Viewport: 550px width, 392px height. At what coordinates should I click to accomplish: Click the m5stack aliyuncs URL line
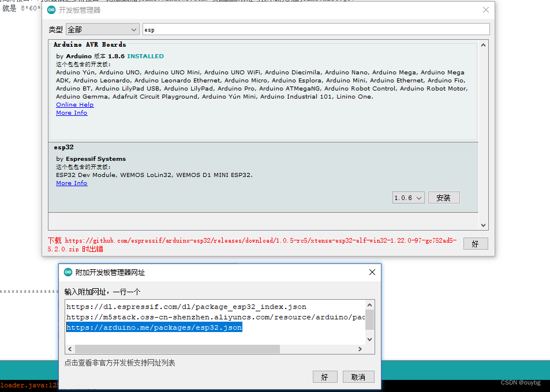(215, 318)
